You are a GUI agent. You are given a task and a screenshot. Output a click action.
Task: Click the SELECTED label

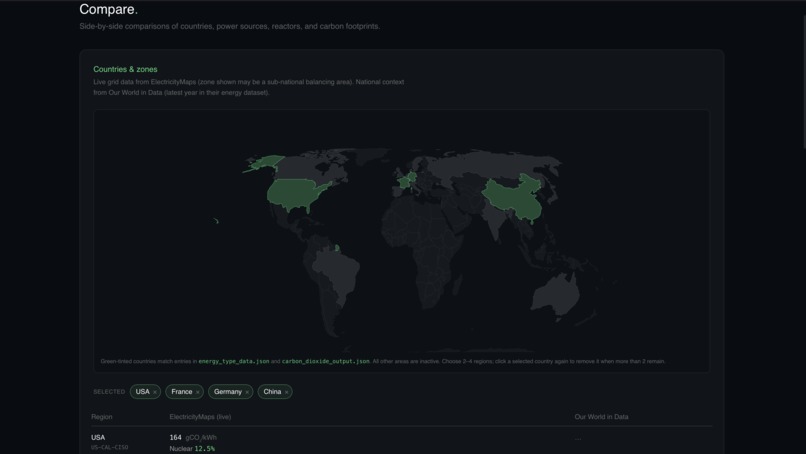coord(109,392)
